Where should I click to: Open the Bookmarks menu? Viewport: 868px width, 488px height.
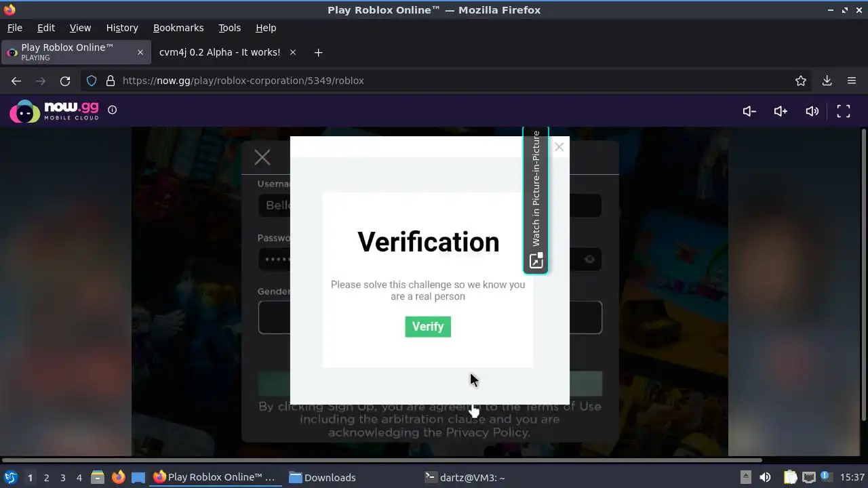pyautogui.click(x=178, y=28)
